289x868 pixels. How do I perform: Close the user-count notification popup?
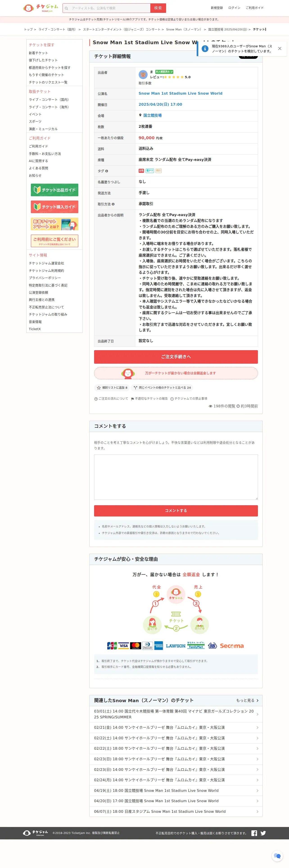coord(280,48)
